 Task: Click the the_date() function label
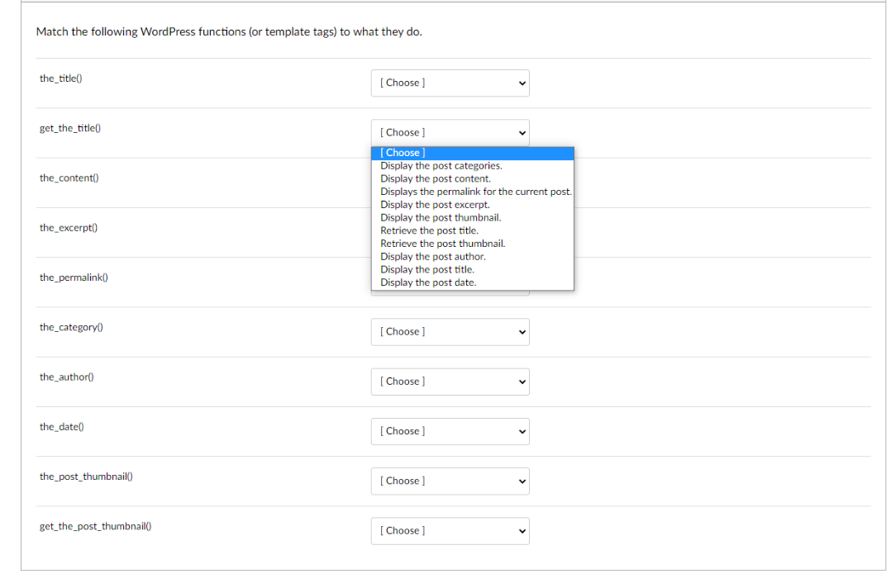[61, 427]
